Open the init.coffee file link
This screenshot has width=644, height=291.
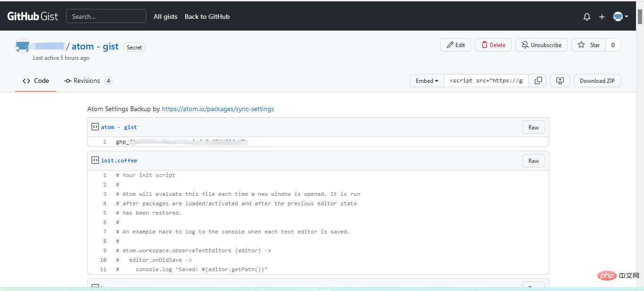point(119,161)
